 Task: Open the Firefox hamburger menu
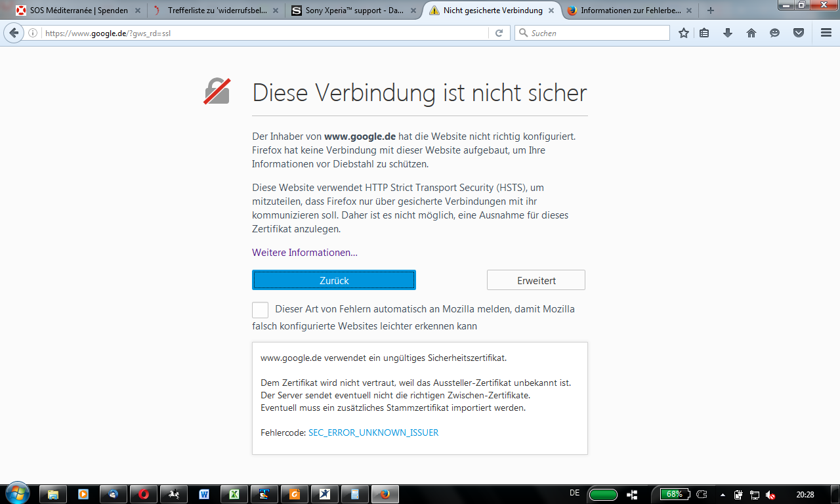(x=826, y=33)
